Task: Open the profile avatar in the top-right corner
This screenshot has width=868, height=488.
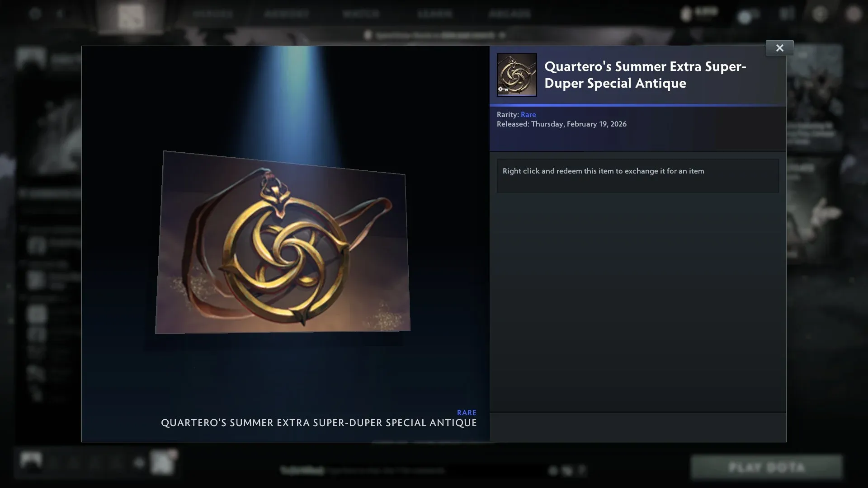Action: [x=854, y=14]
